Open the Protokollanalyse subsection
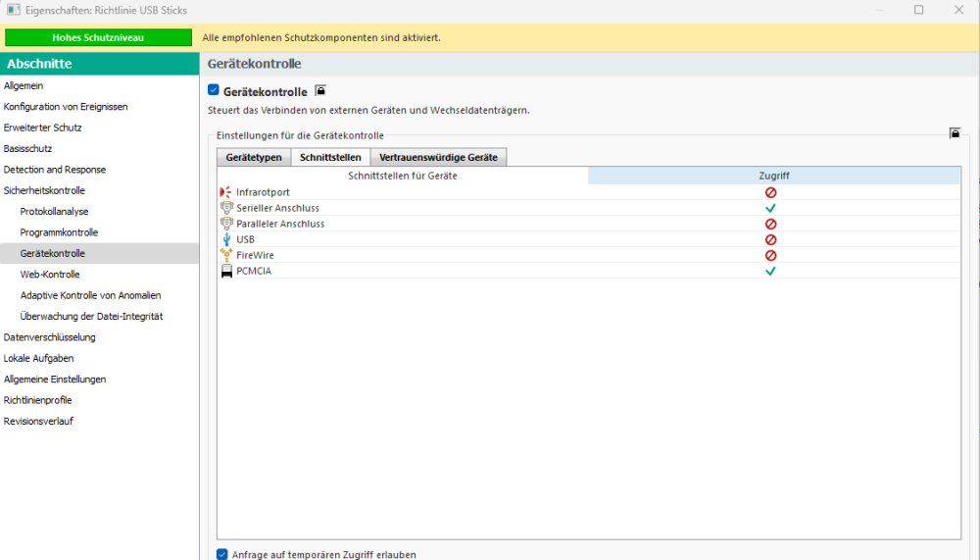The height and width of the screenshot is (560, 980). click(x=54, y=212)
